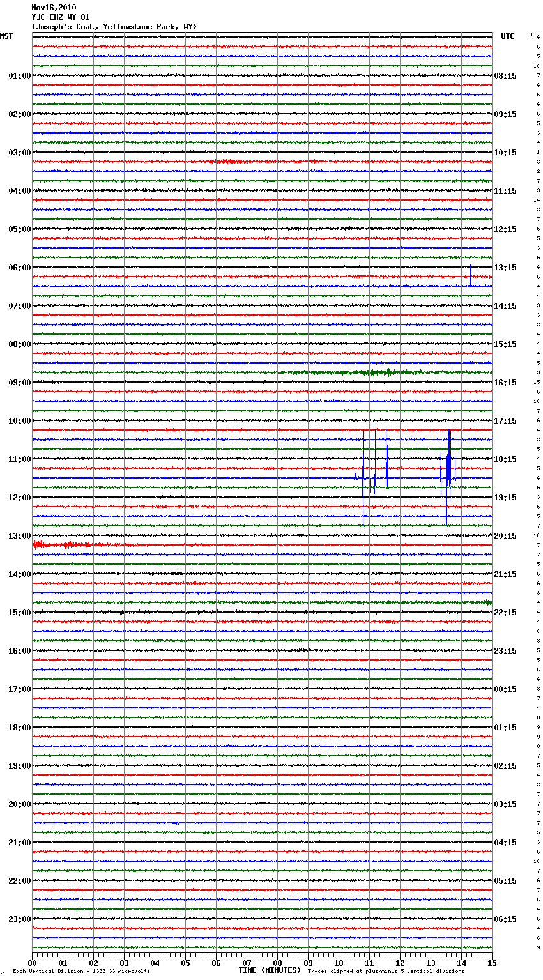The width and height of the screenshot is (543, 980).
Task: Select the 08:00 MST time label
Action: pyautogui.click(x=19, y=344)
